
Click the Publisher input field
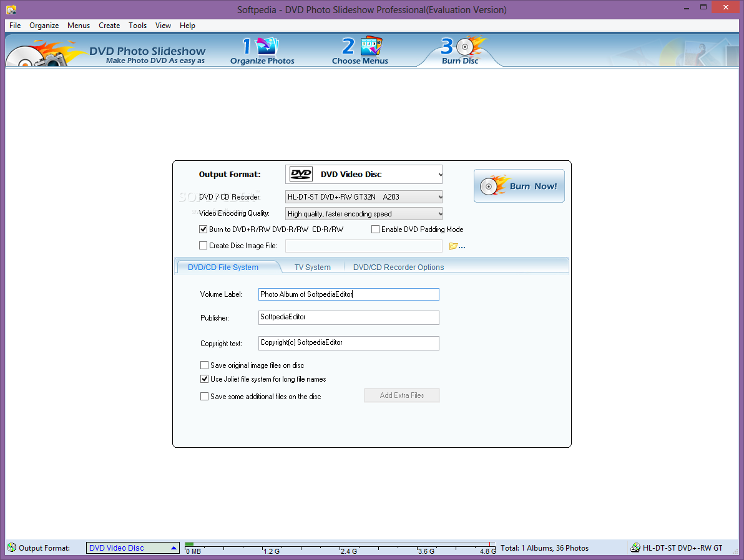point(349,317)
